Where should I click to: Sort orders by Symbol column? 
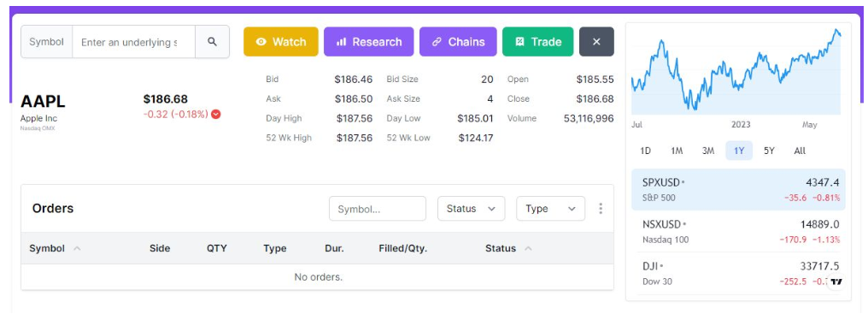pos(55,248)
